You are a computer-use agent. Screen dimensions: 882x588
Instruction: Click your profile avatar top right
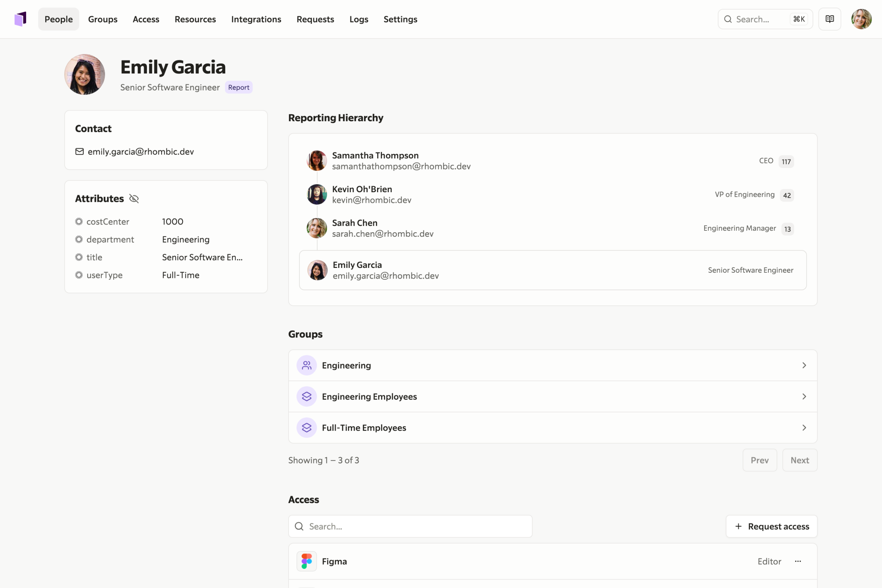pyautogui.click(x=861, y=19)
